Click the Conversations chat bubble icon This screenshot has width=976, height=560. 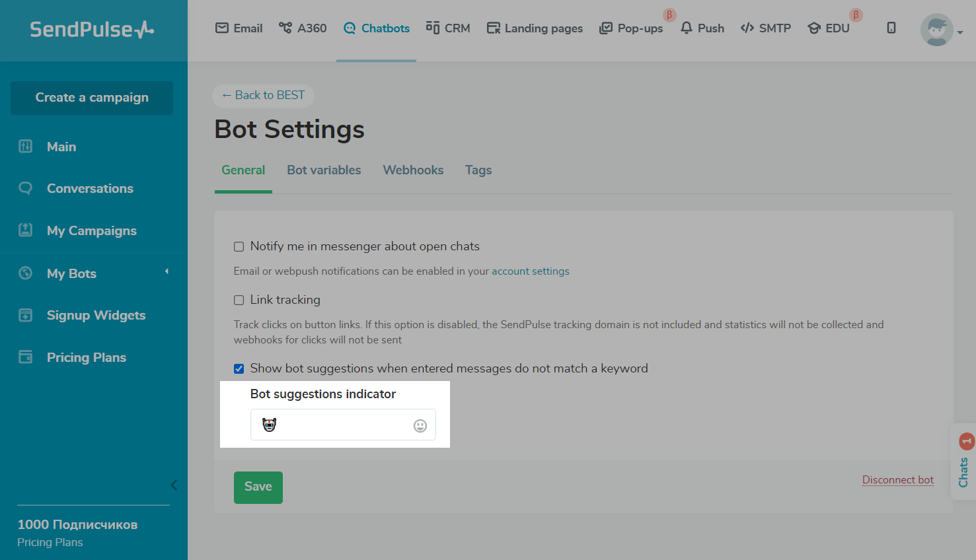pyautogui.click(x=26, y=188)
